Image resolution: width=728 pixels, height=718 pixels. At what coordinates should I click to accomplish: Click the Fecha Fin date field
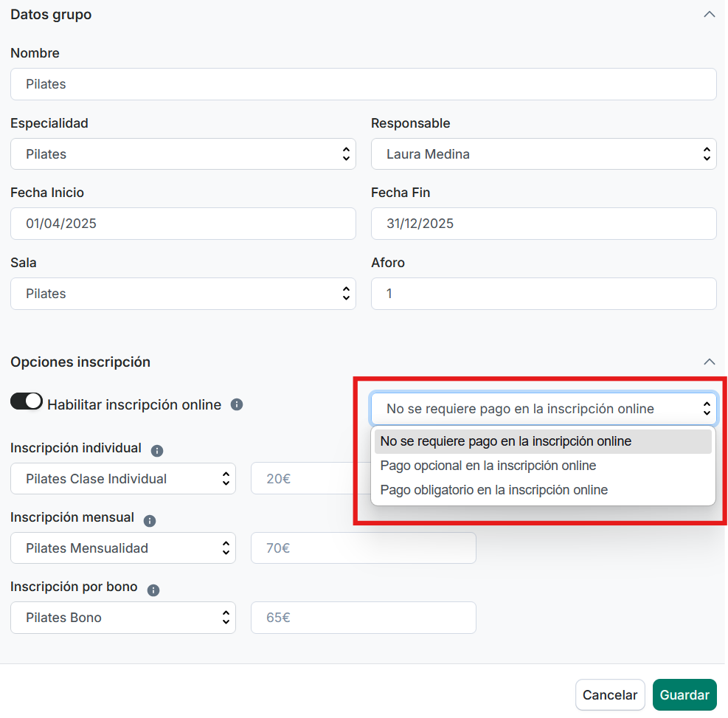(543, 224)
